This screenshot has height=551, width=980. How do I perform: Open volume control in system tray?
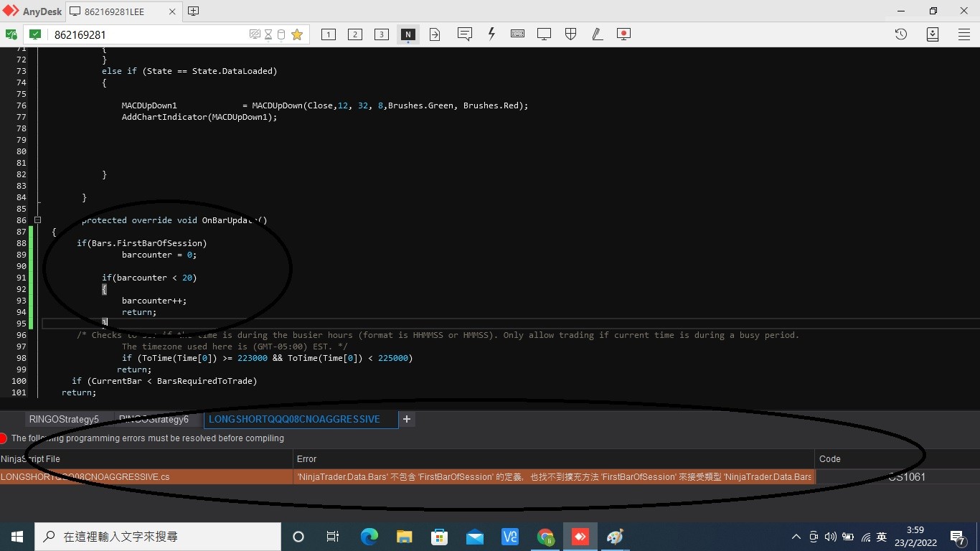click(830, 537)
